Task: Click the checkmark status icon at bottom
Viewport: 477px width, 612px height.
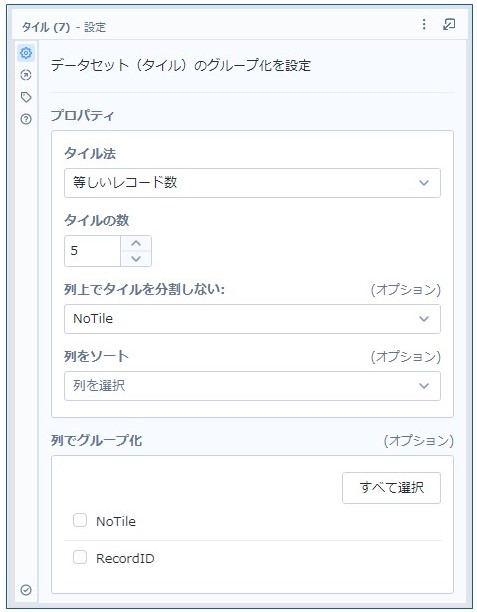Action: [26, 590]
